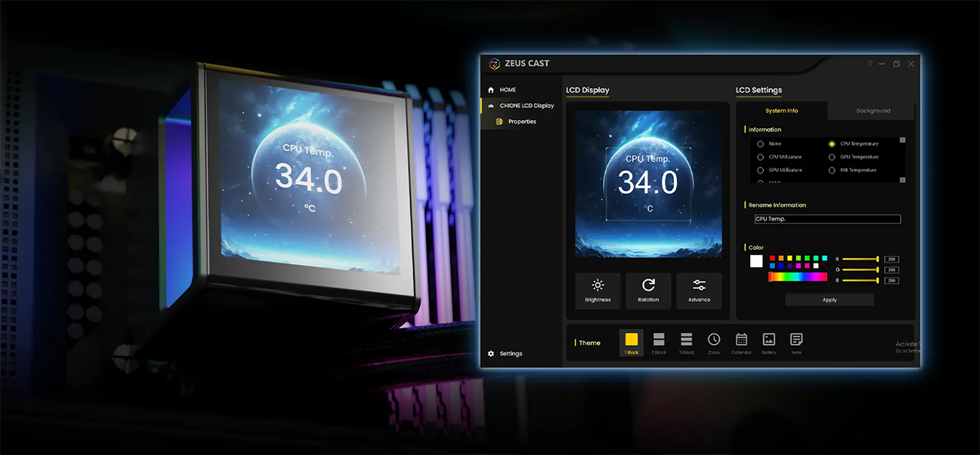Image resolution: width=980 pixels, height=455 pixels.
Task: Click the B color slider
Action: (861, 281)
